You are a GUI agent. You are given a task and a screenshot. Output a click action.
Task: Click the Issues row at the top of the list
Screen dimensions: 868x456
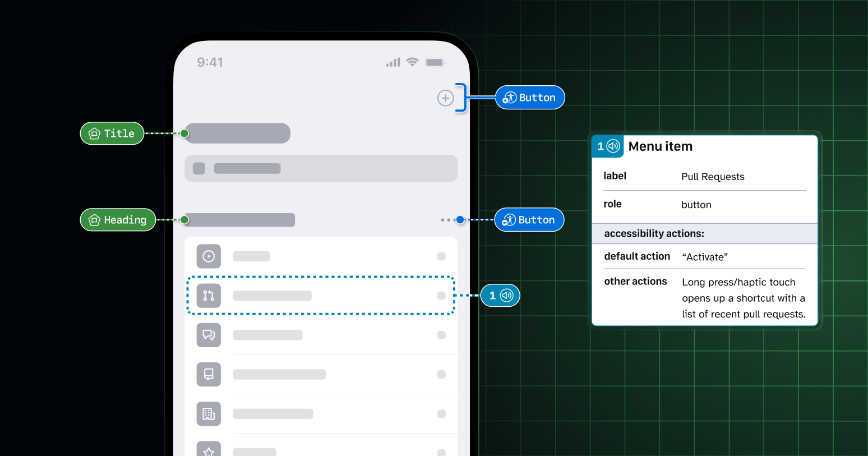tap(321, 256)
